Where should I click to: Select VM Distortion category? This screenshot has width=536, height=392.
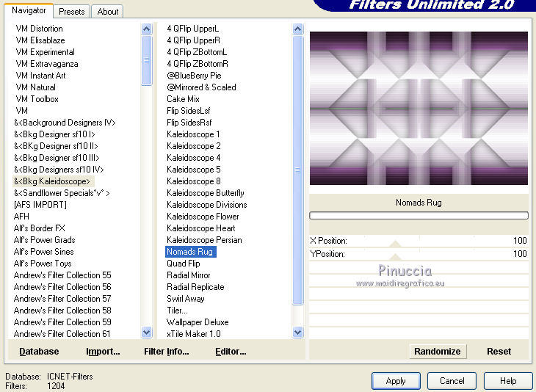[x=40, y=29]
